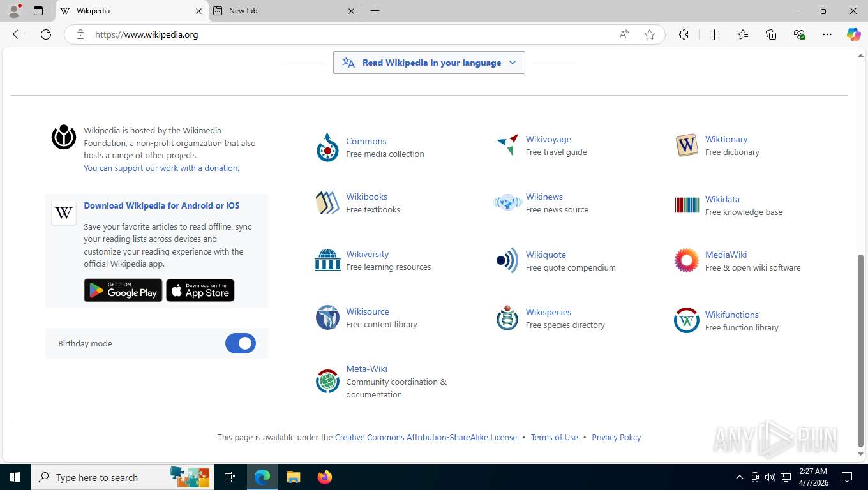Open Privacy Policy link
The width and height of the screenshot is (868, 490).
(x=616, y=437)
